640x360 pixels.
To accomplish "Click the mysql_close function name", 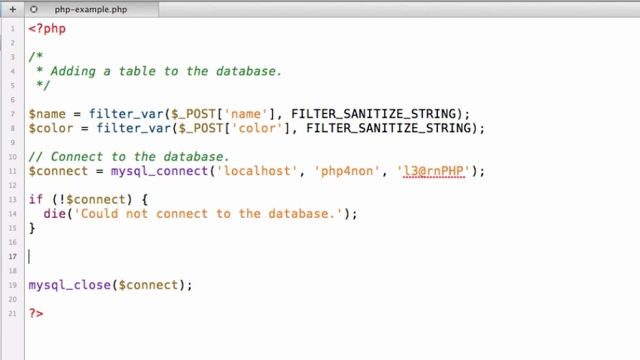I will tap(69, 285).
